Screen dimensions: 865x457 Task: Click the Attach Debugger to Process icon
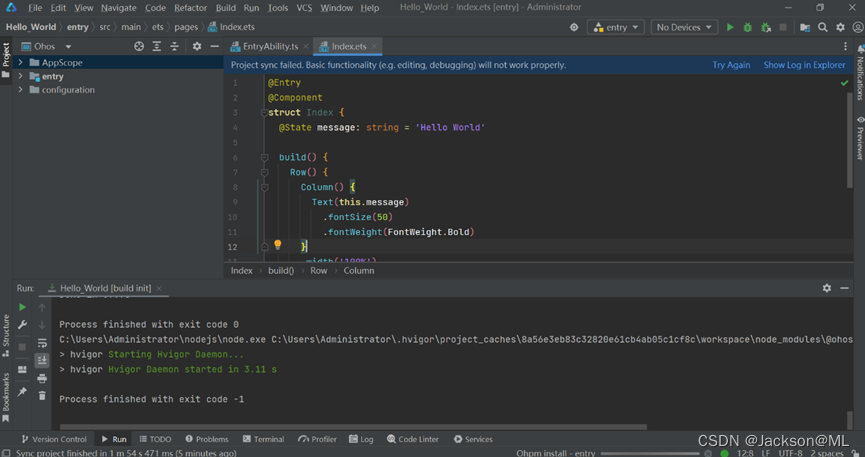click(x=766, y=27)
